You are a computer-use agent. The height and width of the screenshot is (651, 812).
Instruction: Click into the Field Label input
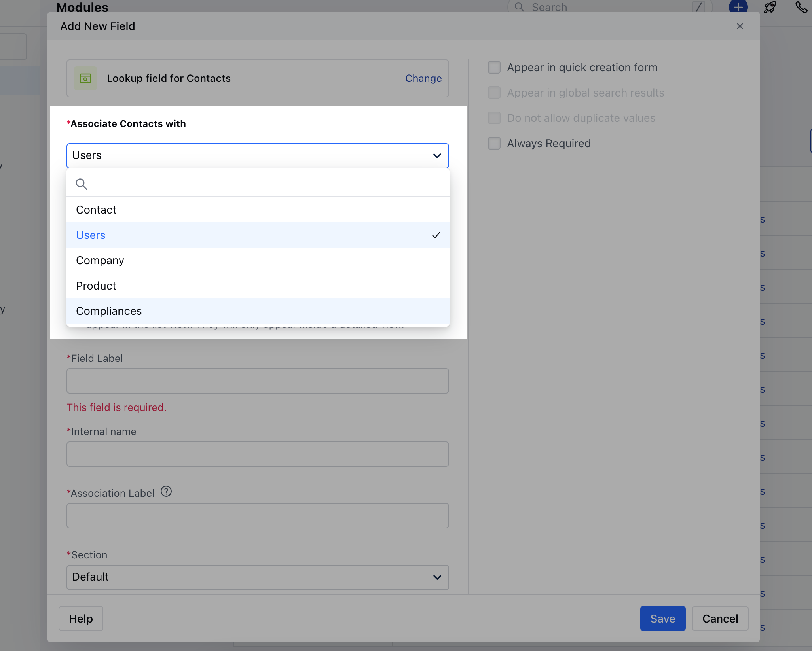click(x=258, y=381)
